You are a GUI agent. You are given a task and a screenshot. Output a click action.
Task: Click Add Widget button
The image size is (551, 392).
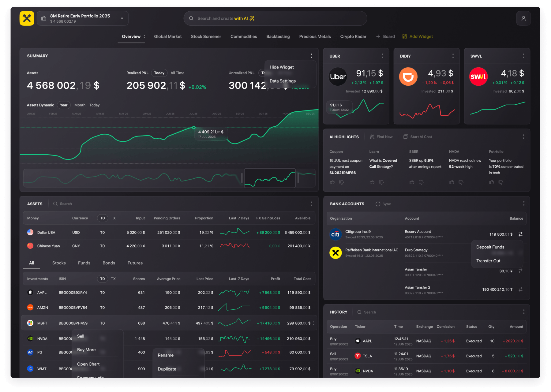[x=418, y=36]
